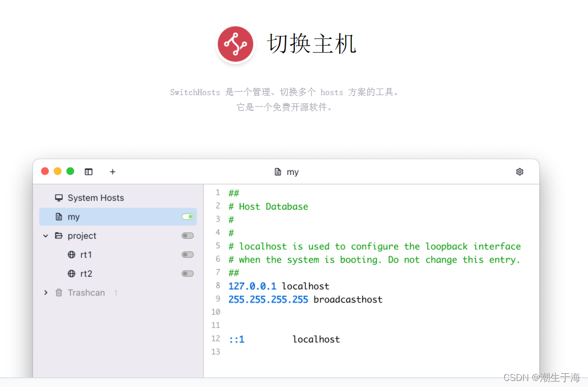Enable the project folder toggle

click(187, 236)
